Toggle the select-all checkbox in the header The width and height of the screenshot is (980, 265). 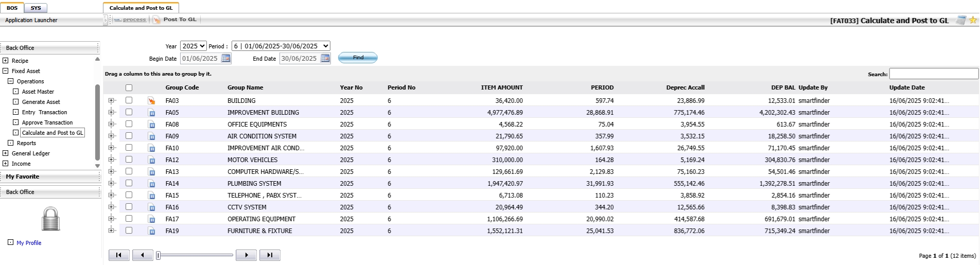pos(129,88)
